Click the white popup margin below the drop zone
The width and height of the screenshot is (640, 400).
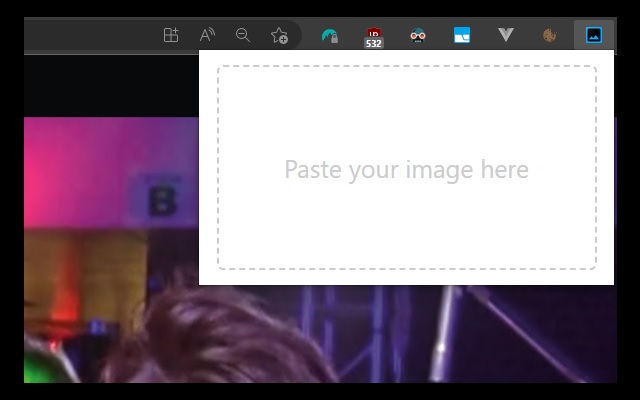(407, 277)
